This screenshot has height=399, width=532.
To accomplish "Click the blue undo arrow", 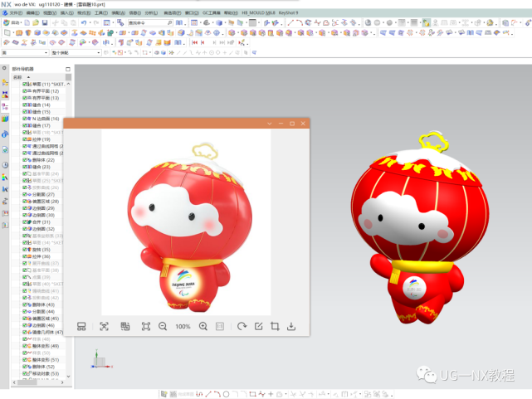I will [84, 22].
